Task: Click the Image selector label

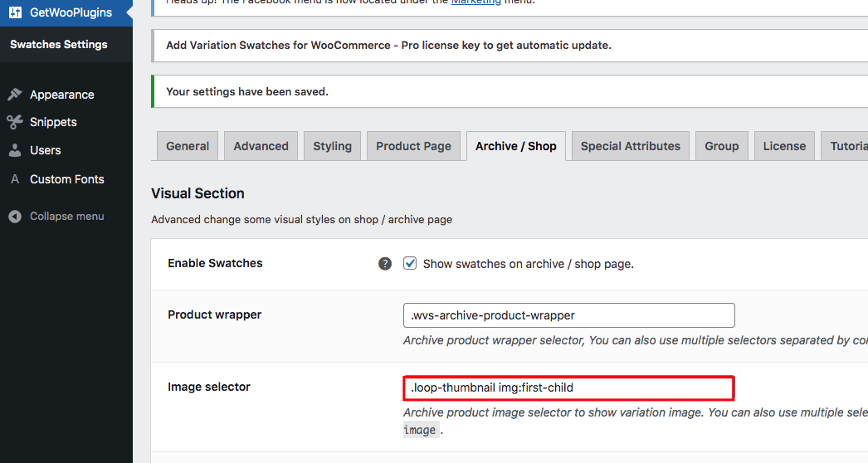Action: coord(208,387)
